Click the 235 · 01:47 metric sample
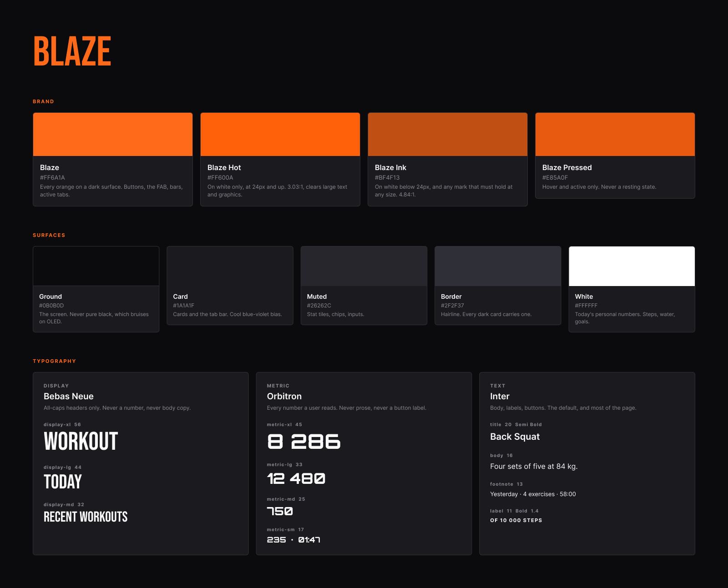Screen dimensions: 728x588 pyautogui.click(x=293, y=540)
